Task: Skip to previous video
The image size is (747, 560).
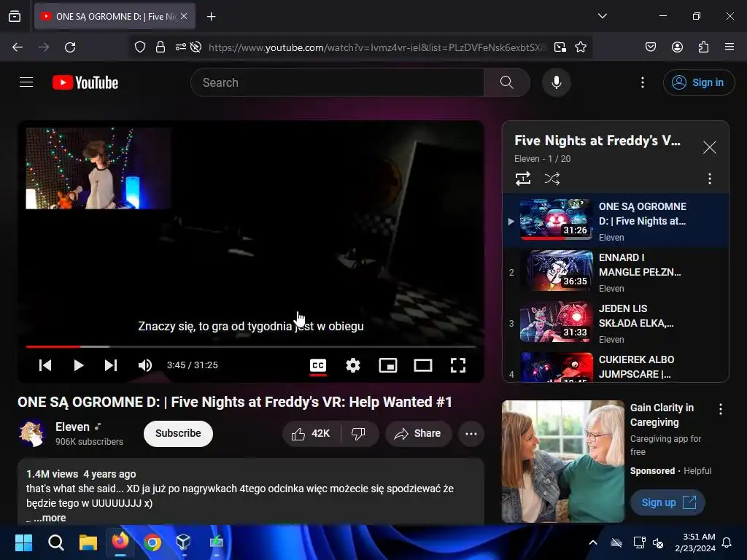Action: tap(45, 365)
